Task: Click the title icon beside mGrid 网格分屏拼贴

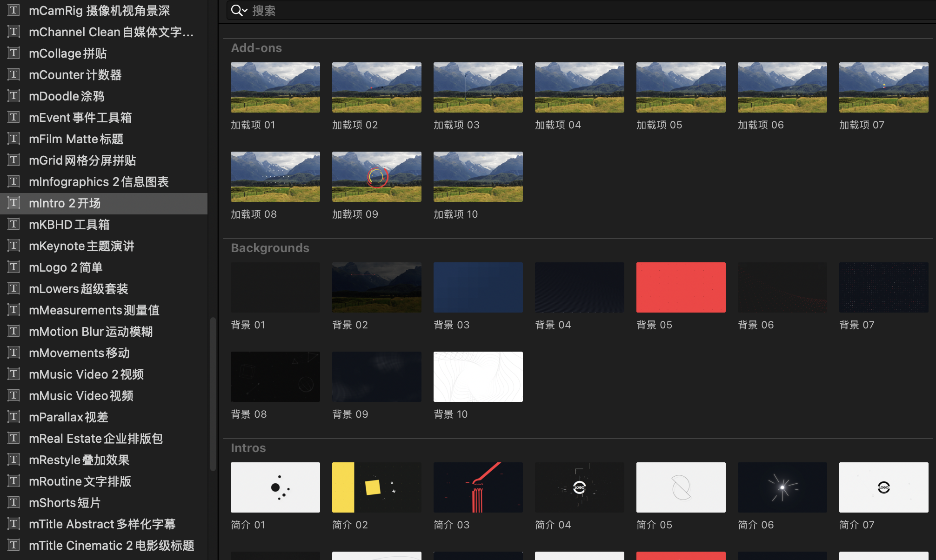Action: click(x=14, y=160)
